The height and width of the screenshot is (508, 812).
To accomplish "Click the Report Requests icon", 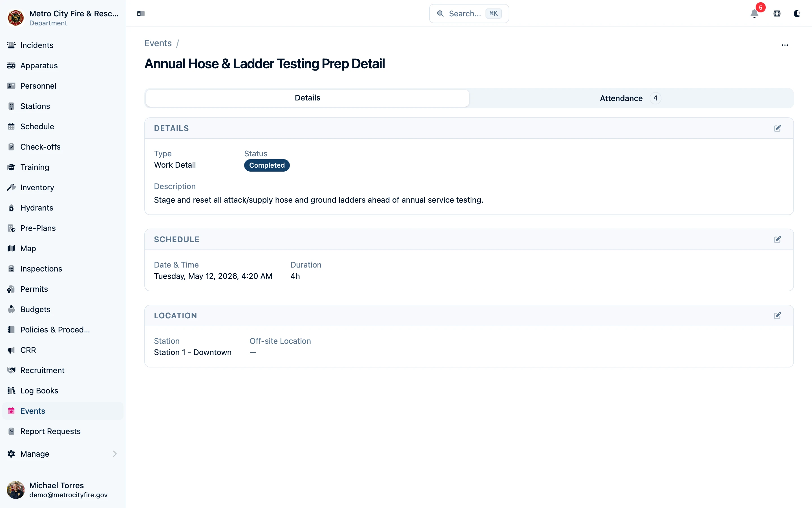I will 11,432.
